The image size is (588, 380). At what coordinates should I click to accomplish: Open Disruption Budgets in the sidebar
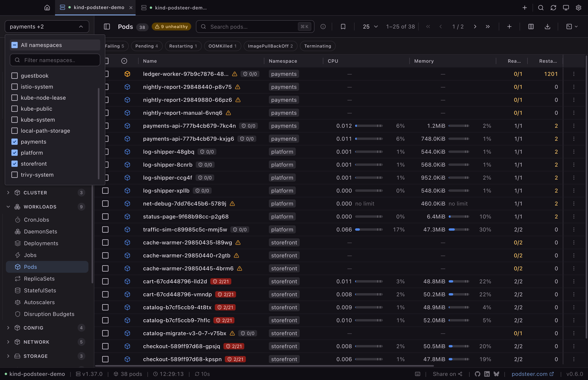pos(47,314)
